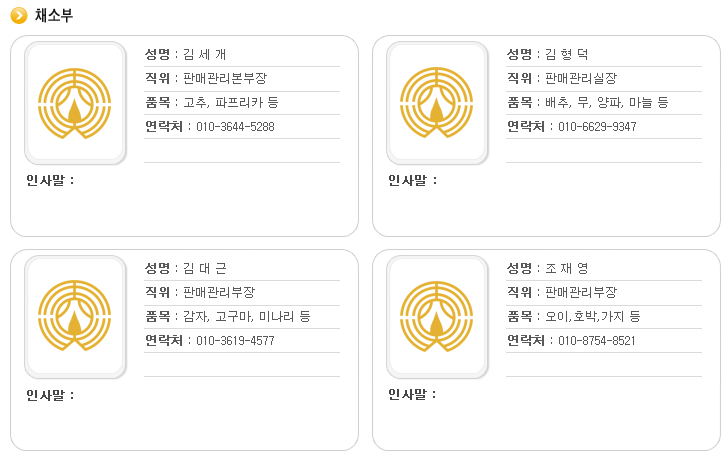
Task: Click the name 김 세 개
Action: [x=205, y=54]
